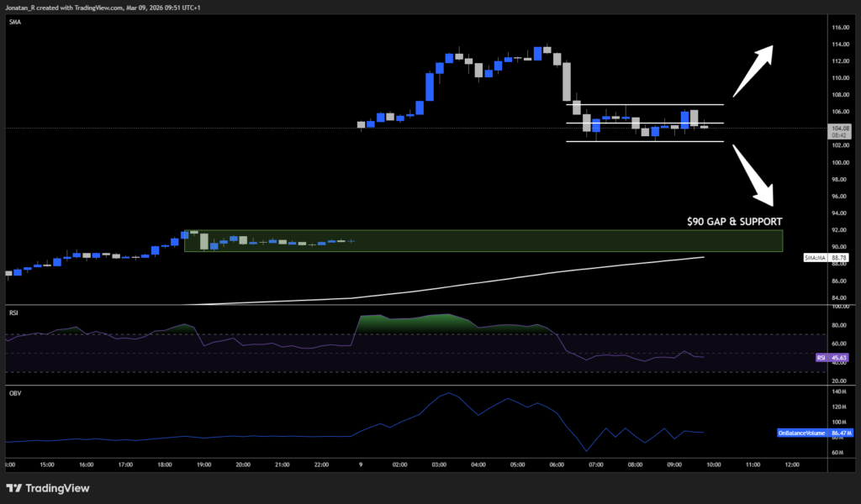Click the RSI pane indicator label

[13, 312]
